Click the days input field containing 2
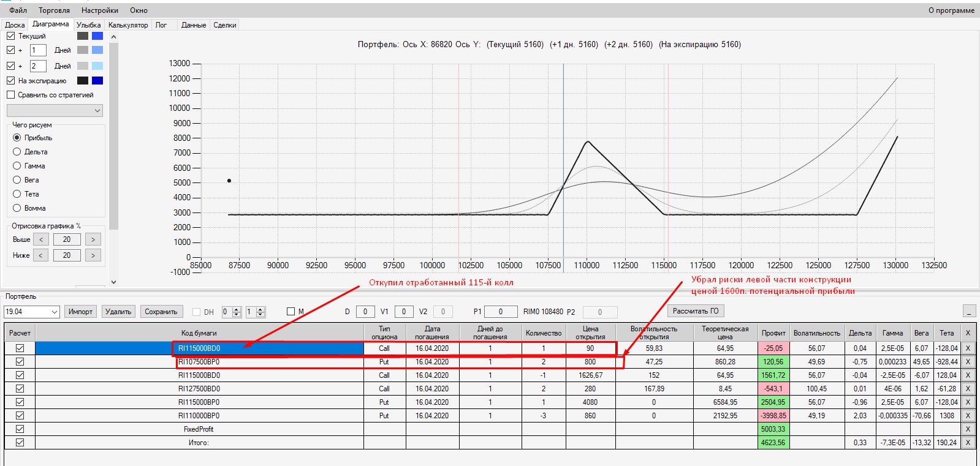This screenshot has height=466, width=980. pyautogui.click(x=38, y=66)
